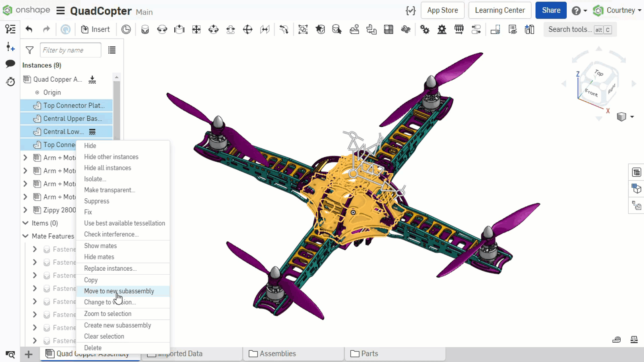The width and height of the screenshot is (644, 362).
Task: Open the Bill of Materials panel icon
Action: (636, 172)
